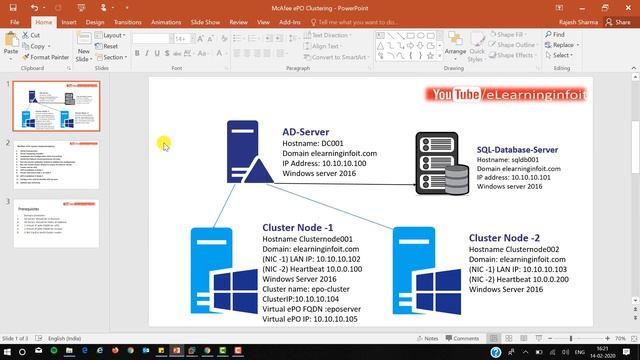Decrease the font size
The width and height of the screenshot is (640, 360).
211,38
